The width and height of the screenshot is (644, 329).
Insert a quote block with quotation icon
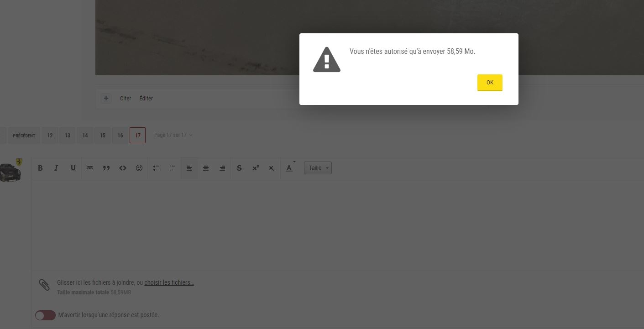106,168
